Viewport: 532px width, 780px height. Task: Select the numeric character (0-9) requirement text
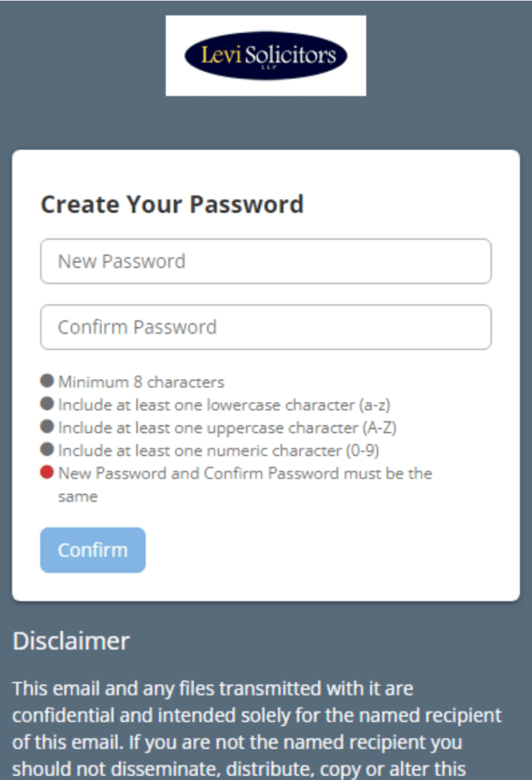[218, 450]
